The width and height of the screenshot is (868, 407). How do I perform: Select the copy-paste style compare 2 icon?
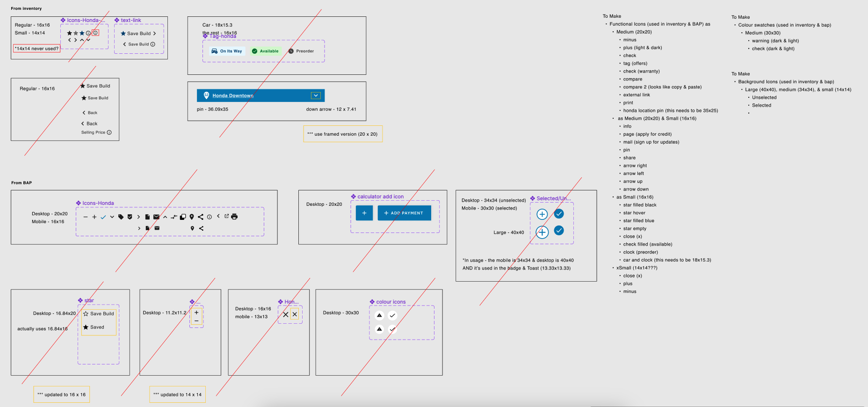coord(183,217)
